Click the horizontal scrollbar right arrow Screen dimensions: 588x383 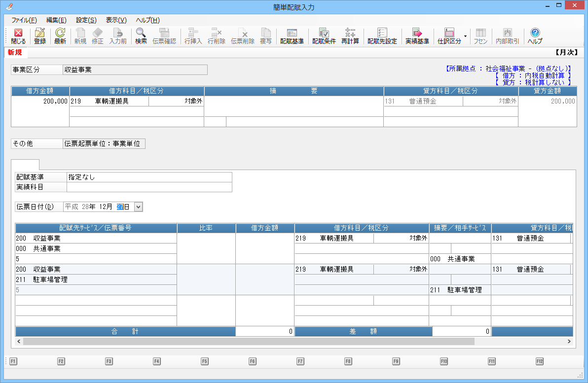click(569, 341)
